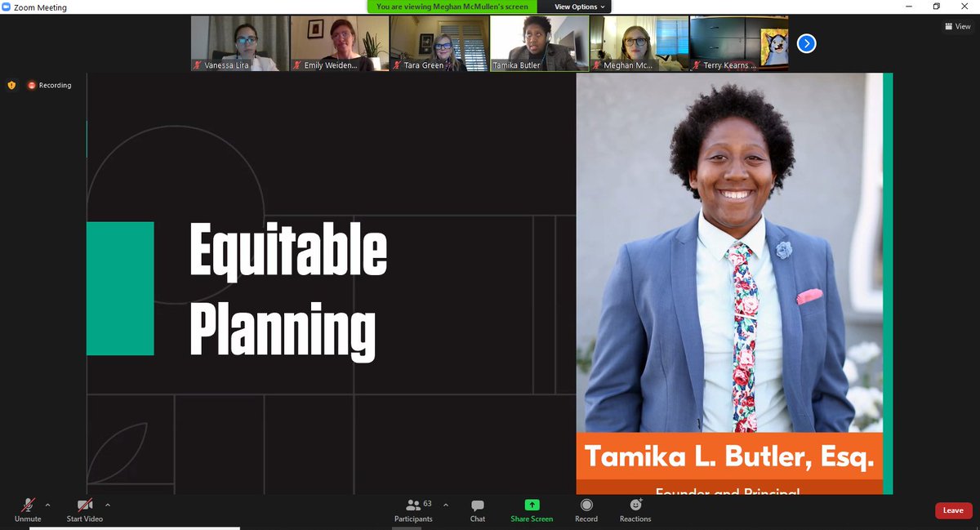Expand the arrow next to Participants
Image resolution: width=980 pixels, height=530 pixels.
pos(445,505)
